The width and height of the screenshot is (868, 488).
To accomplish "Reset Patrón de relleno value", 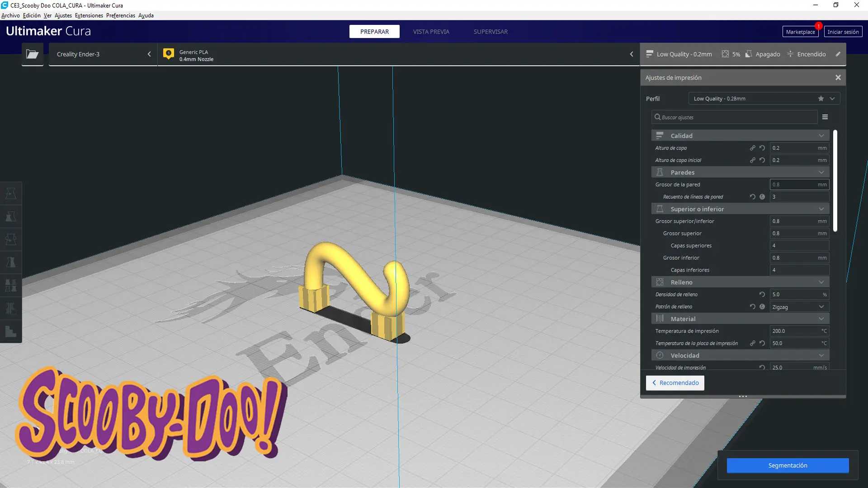I will pos(752,306).
